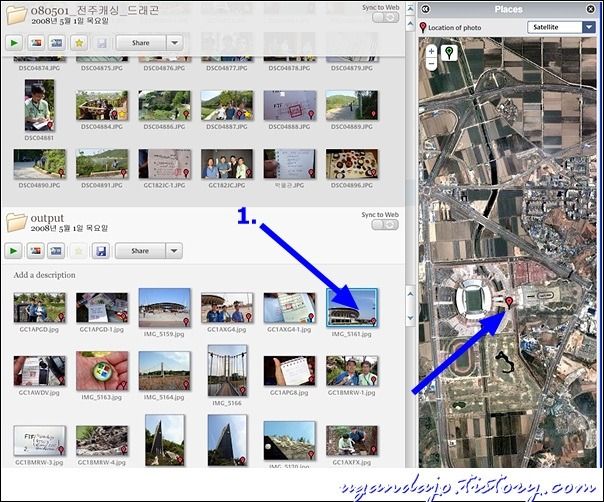Select thumbnail GC1AXG4-1.jpg
The height and width of the screenshot is (502, 604).
289,307
